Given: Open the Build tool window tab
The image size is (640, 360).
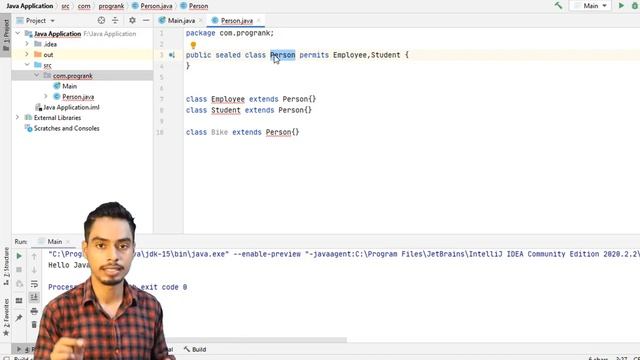Looking at the screenshot, I should 195,349.
